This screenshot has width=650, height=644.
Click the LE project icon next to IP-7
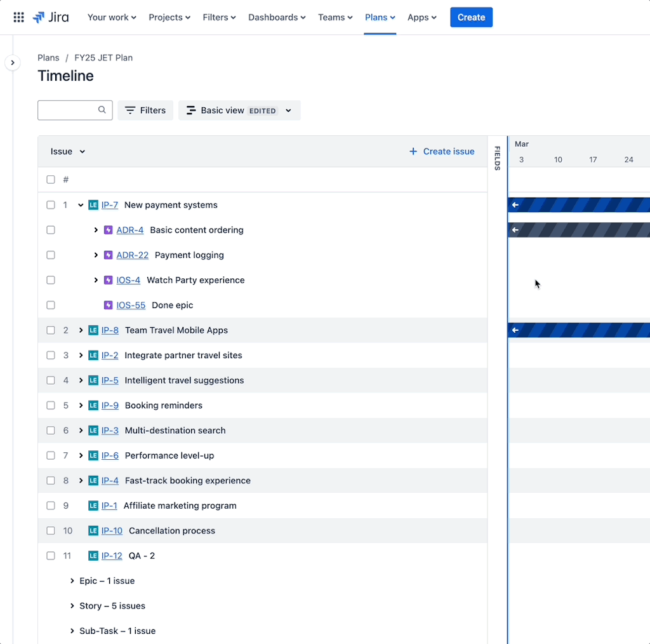pyautogui.click(x=92, y=205)
